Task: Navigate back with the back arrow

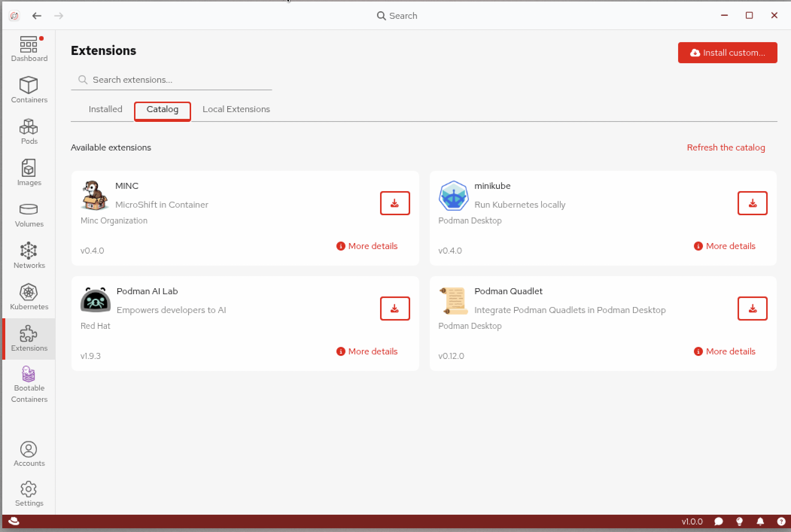Action: (x=37, y=16)
